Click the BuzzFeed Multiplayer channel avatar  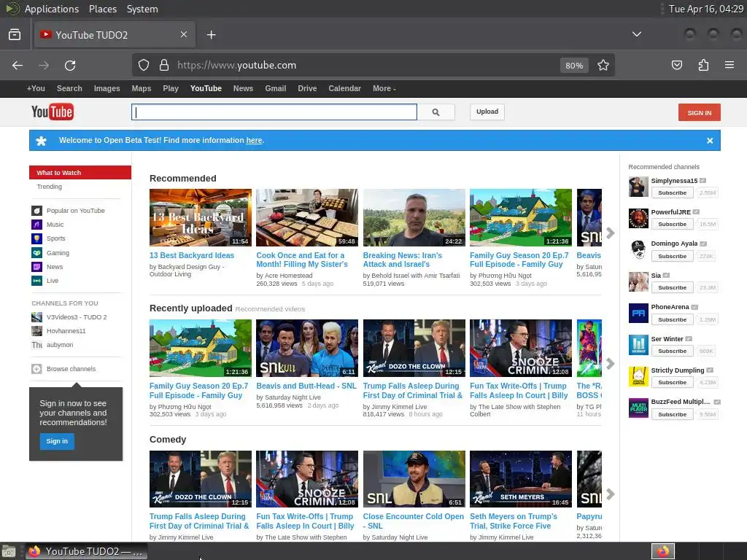(x=638, y=408)
